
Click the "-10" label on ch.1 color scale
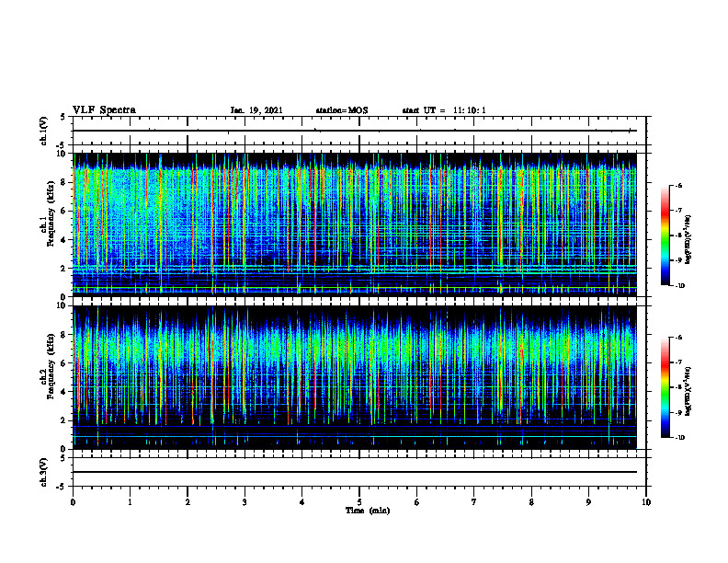(x=679, y=286)
